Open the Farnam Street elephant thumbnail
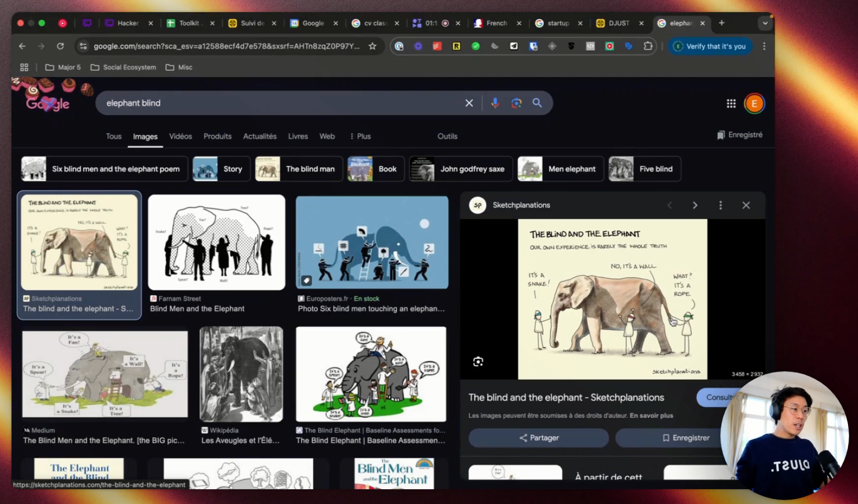Viewport: 858px width, 504px height. [x=217, y=243]
